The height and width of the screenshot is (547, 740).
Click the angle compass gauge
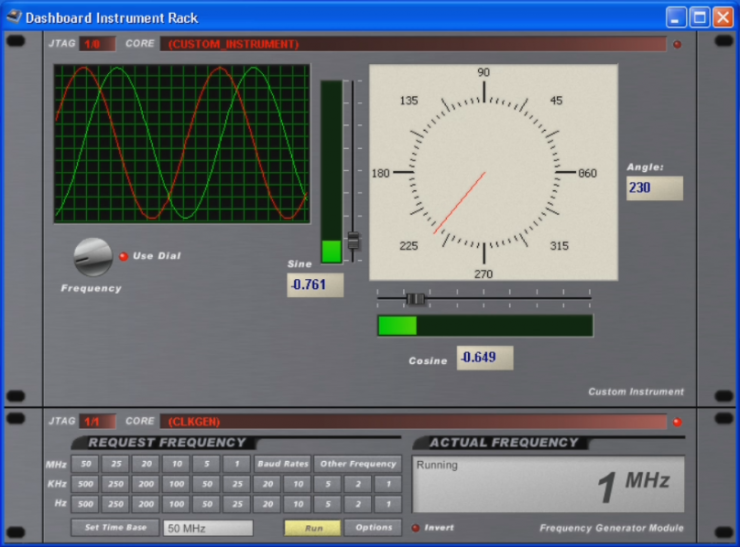(485, 172)
